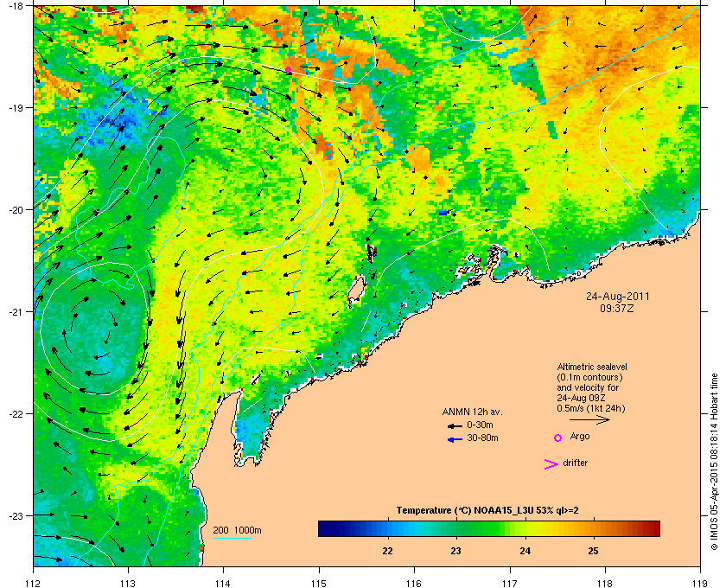Screen dimensions: 726x588
Task: Click the 200 1000m depth contour label
Action: click(237, 531)
